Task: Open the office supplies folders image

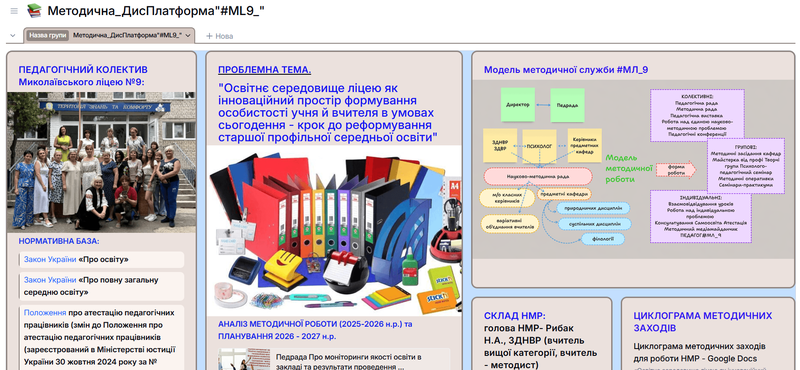Action: point(334,231)
